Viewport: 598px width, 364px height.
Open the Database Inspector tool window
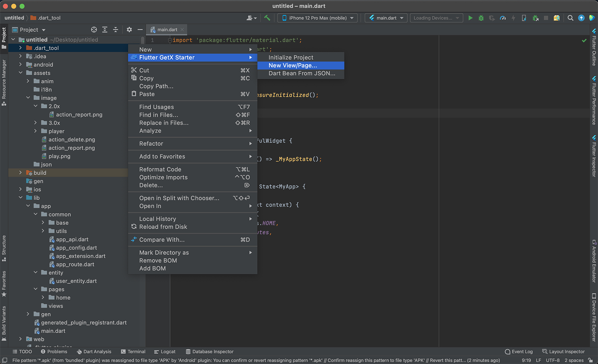(209, 352)
